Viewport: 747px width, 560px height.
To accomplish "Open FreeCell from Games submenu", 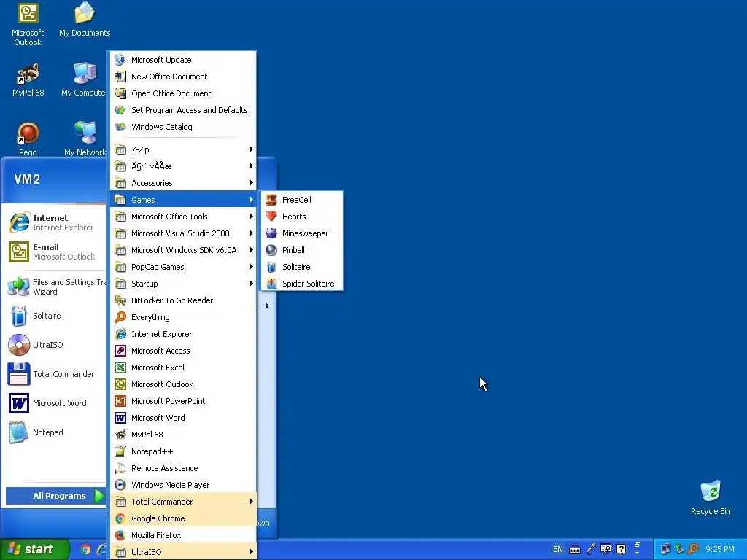I will click(301, 200).
